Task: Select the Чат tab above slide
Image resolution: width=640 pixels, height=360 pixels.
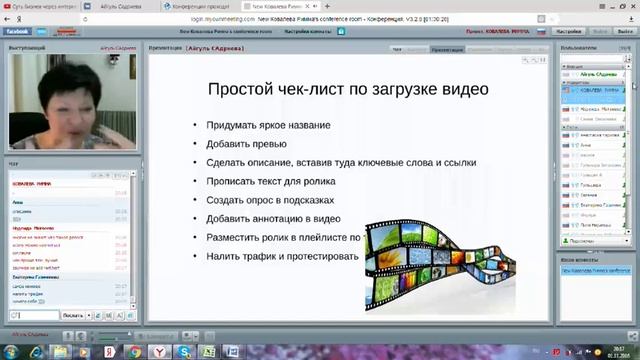Action: pos(397,49)
